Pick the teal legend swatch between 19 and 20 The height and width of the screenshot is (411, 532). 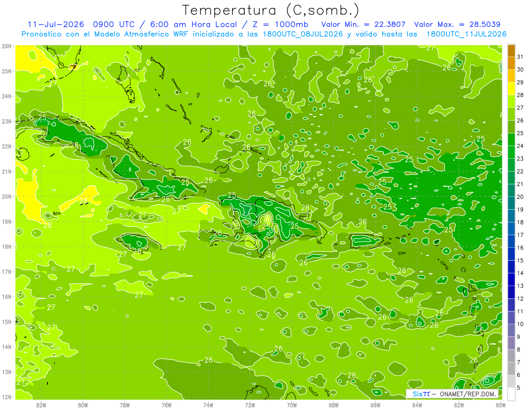click(x=511, y=203)
